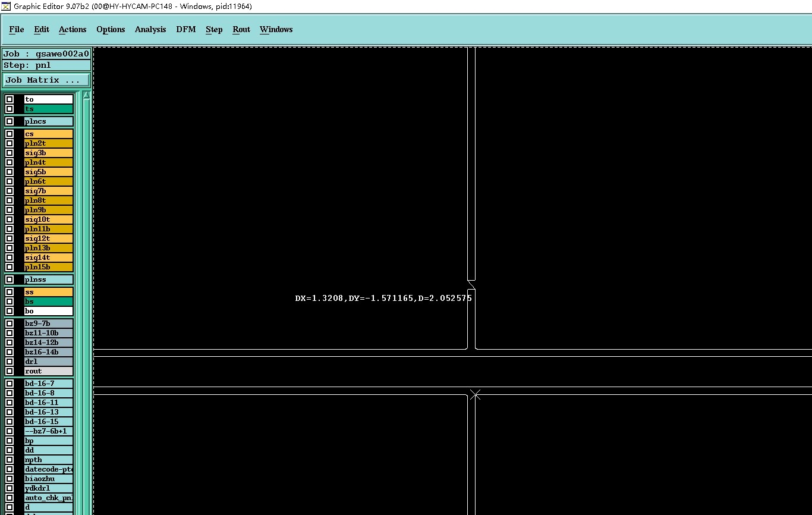Select the bd-16-11 layer
Viewport: 812px width, 515px height.
pyautogui.click(x=49, y=403)
